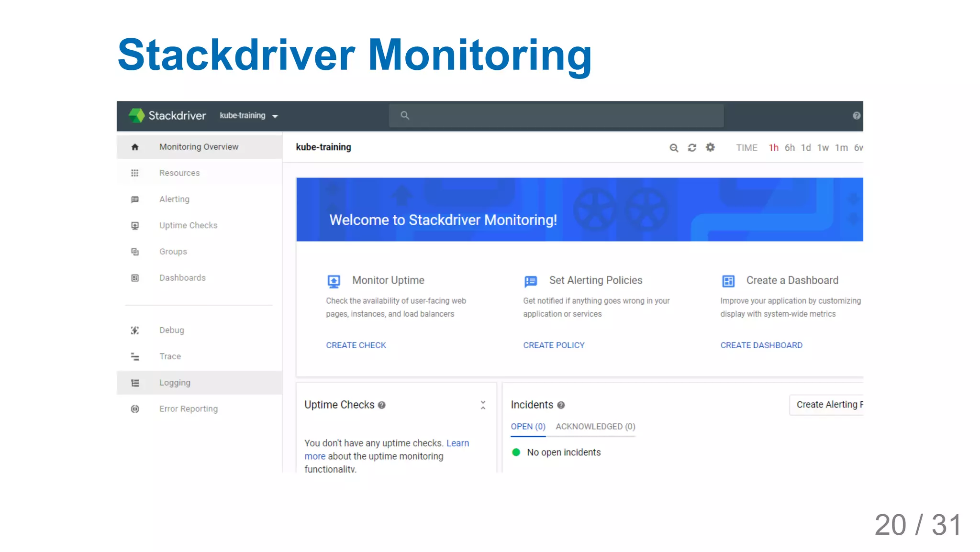Switch to the ACKNOWLEDGED (0) tab

pos(595,427)
